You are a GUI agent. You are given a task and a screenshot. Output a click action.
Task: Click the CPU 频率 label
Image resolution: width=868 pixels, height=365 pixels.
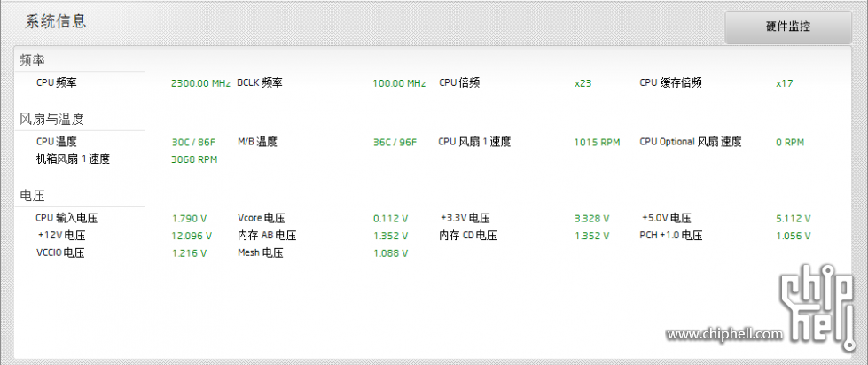click(x=57, y=83)
